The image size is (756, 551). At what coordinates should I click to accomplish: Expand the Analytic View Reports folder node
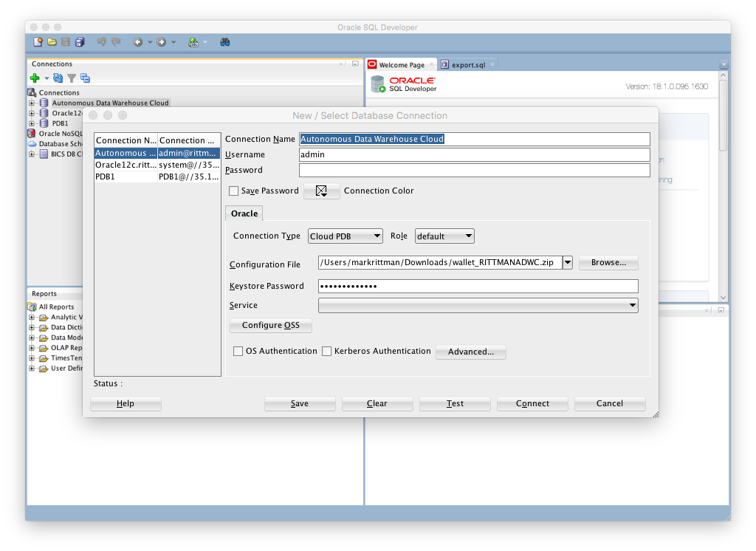[32, 317]
